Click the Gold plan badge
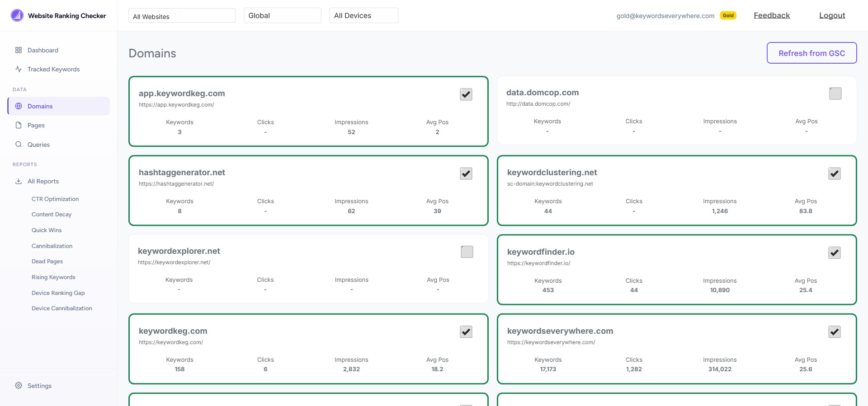The image size is (868, 406). pos(728,15)
